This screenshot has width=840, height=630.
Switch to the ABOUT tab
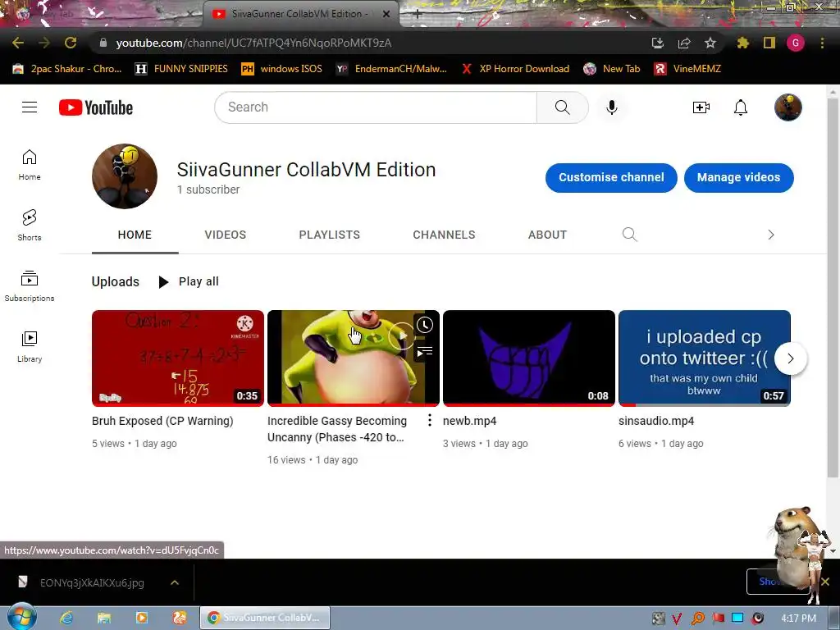(x=547, y=235)
